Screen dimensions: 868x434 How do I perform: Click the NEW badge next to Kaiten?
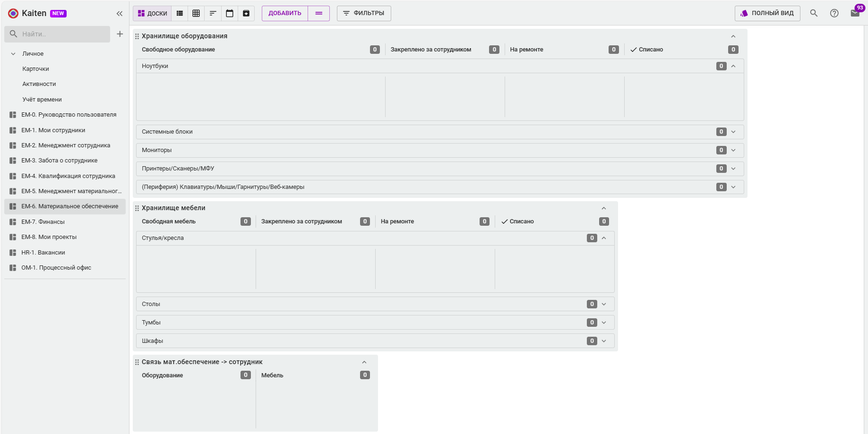(x=58, y=14)
